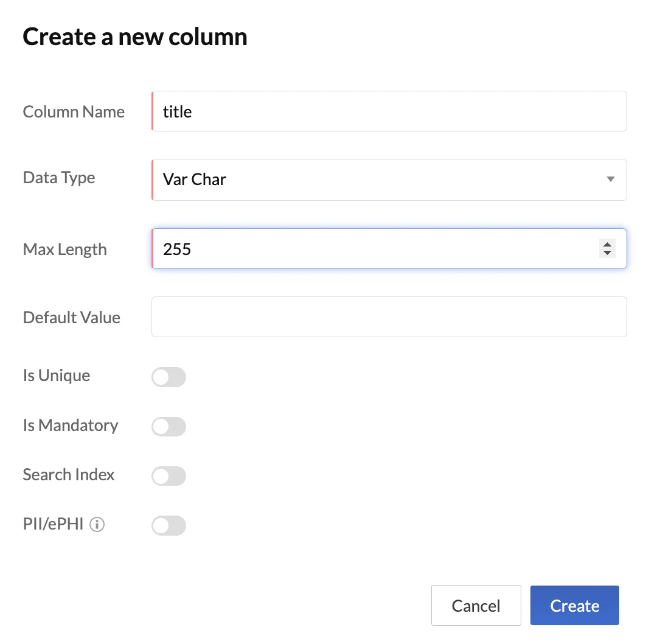
Task: Turn on the Is Mandatory switch
Action: (168, 427)
